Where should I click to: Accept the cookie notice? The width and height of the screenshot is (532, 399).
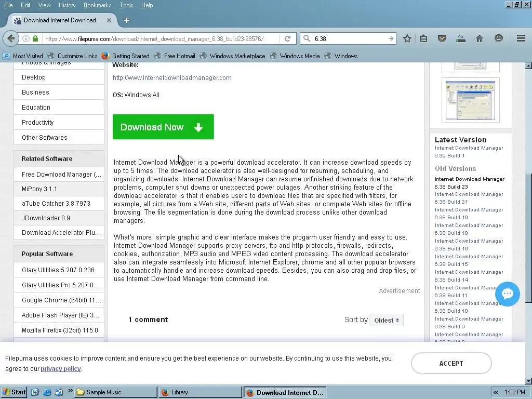[x=451, y=363]
